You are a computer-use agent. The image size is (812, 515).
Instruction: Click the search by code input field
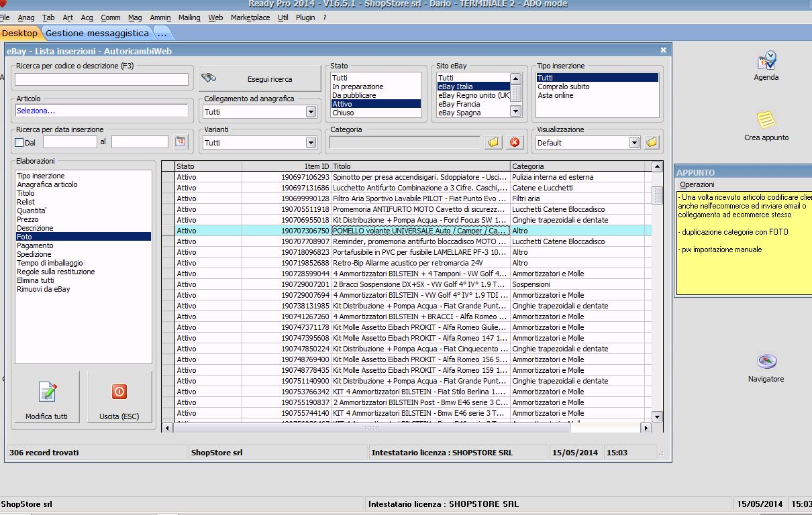click(x=102, y=80)
